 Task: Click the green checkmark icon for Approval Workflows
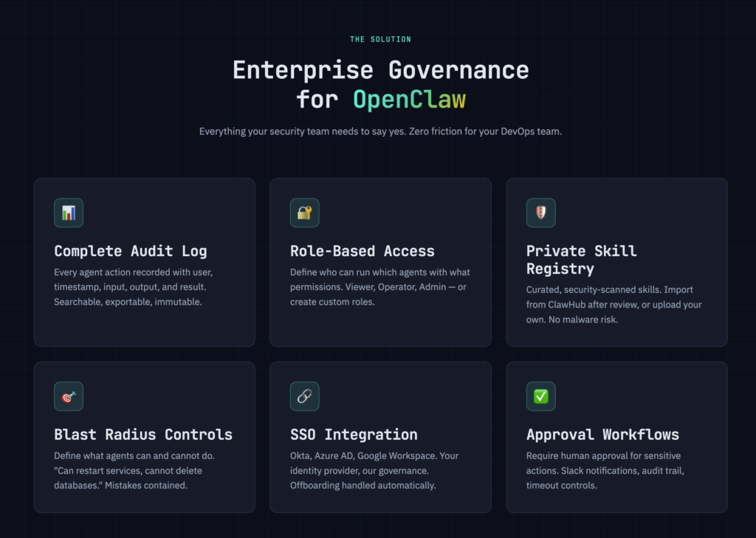(x=540, y=396)
